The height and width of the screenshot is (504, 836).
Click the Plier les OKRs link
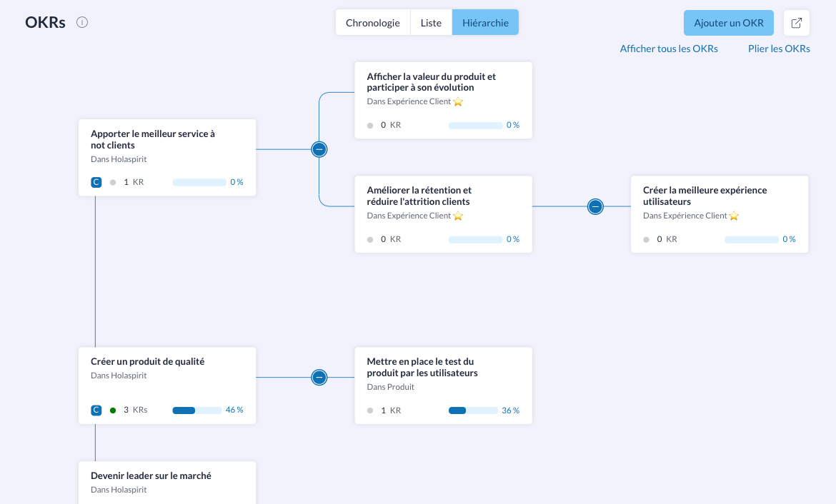tap(779, 49)
